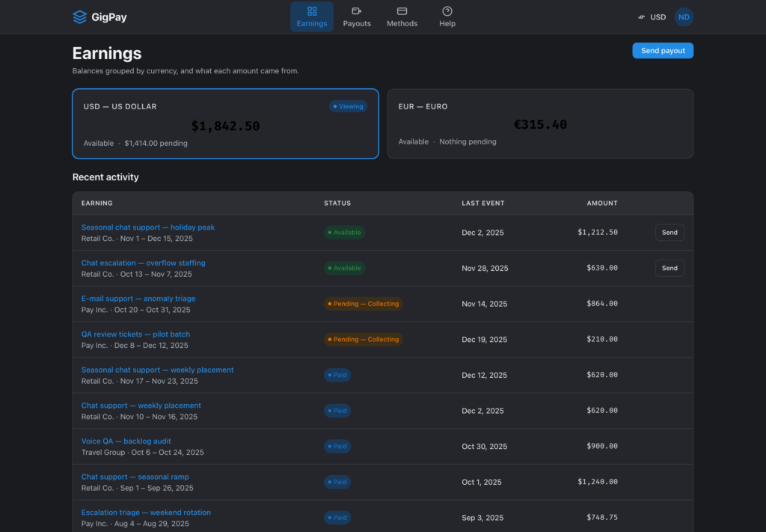Click the Dec 19, 2025 last event date
The image size is (766, 532).
click(x=484, y=340)
